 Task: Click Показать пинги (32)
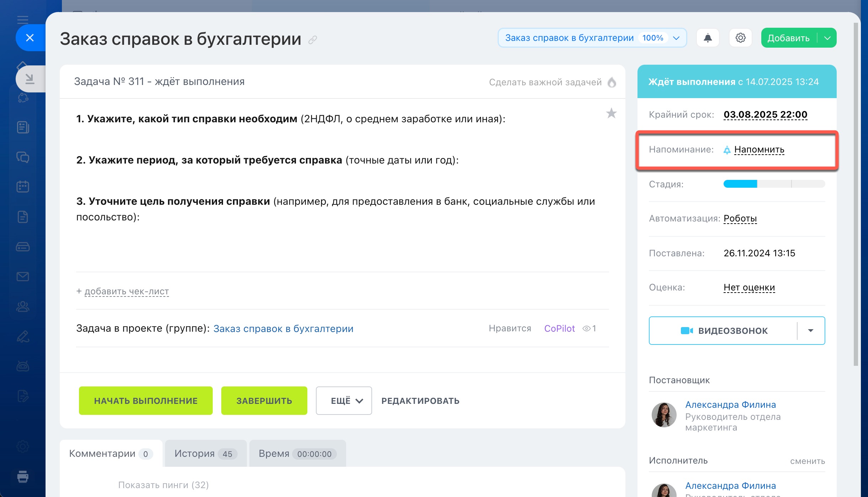click(163, 485)
